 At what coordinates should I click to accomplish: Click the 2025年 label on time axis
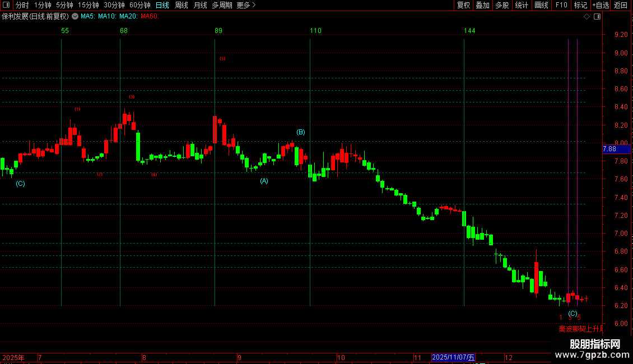[13, 357]
